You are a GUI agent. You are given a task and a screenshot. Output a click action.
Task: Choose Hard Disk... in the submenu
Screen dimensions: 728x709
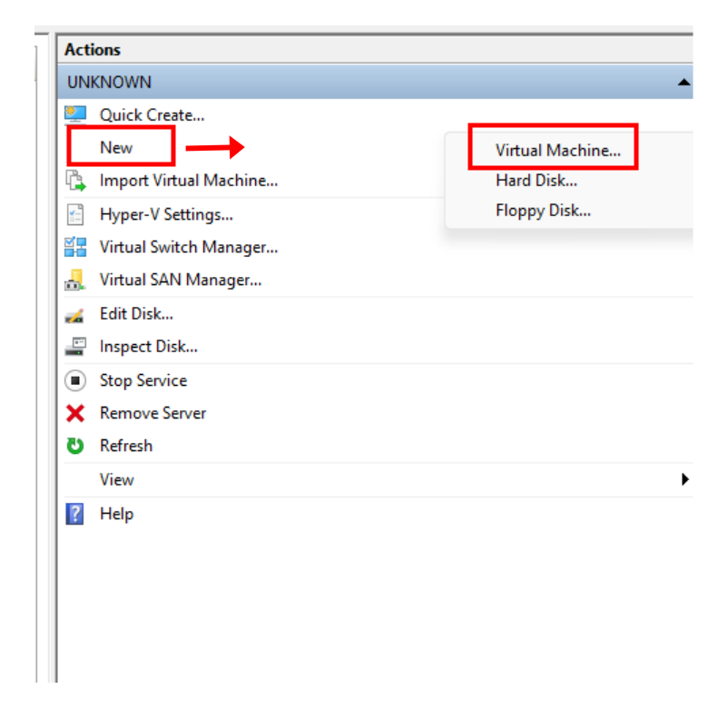(x=536, y=181)
